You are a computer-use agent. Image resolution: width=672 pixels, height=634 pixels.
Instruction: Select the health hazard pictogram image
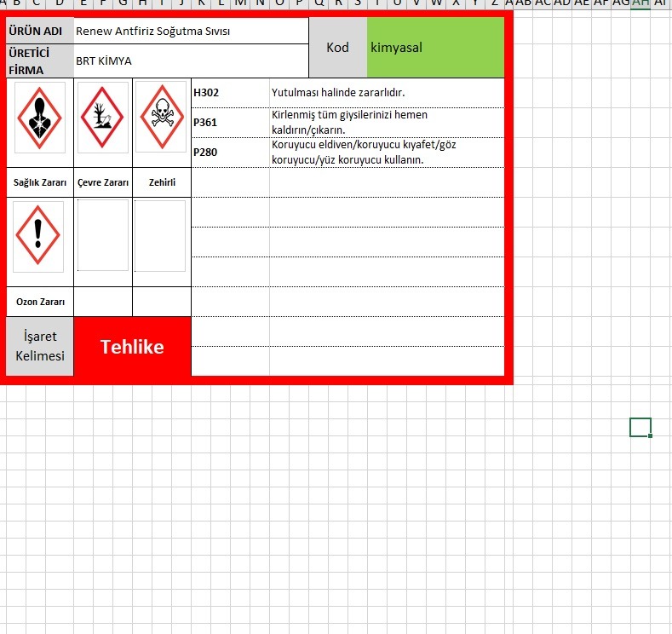click(x=40, y=118)
